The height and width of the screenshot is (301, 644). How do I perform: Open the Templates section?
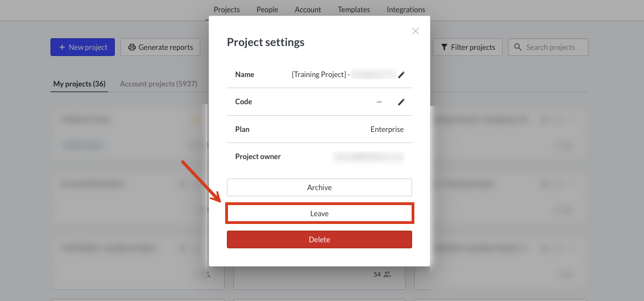354,9
